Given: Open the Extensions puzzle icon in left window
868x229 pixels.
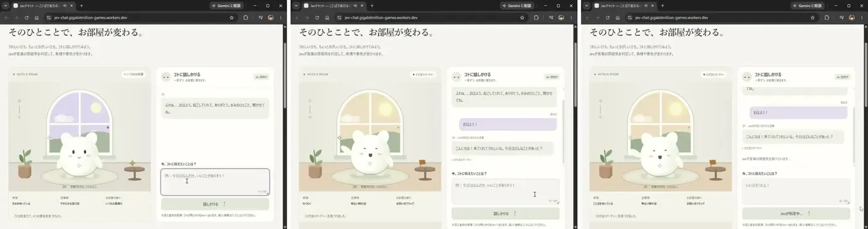Looking at the screenshot, I should point(246,17).
